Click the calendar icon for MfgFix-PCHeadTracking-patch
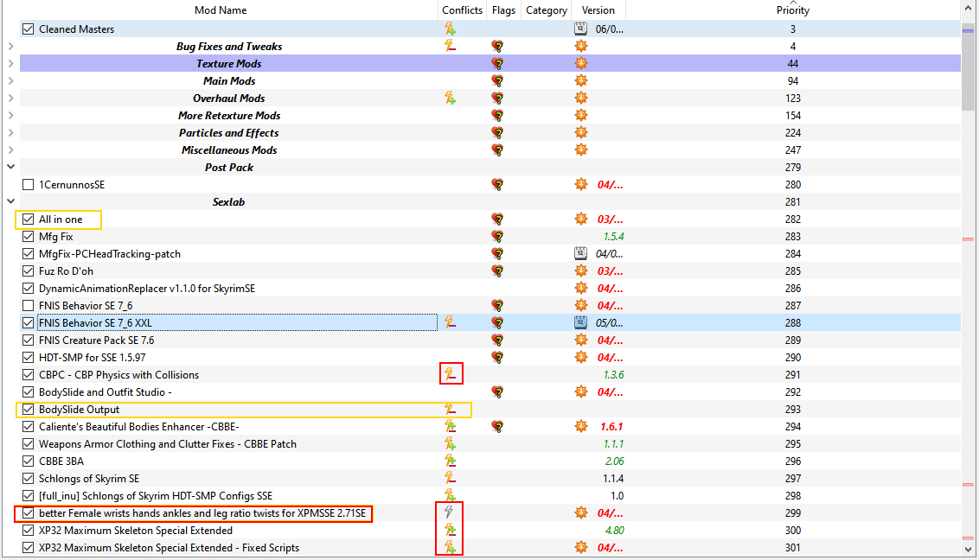Image resolution: width=979 pixels, height=560 pixels. 580,254
